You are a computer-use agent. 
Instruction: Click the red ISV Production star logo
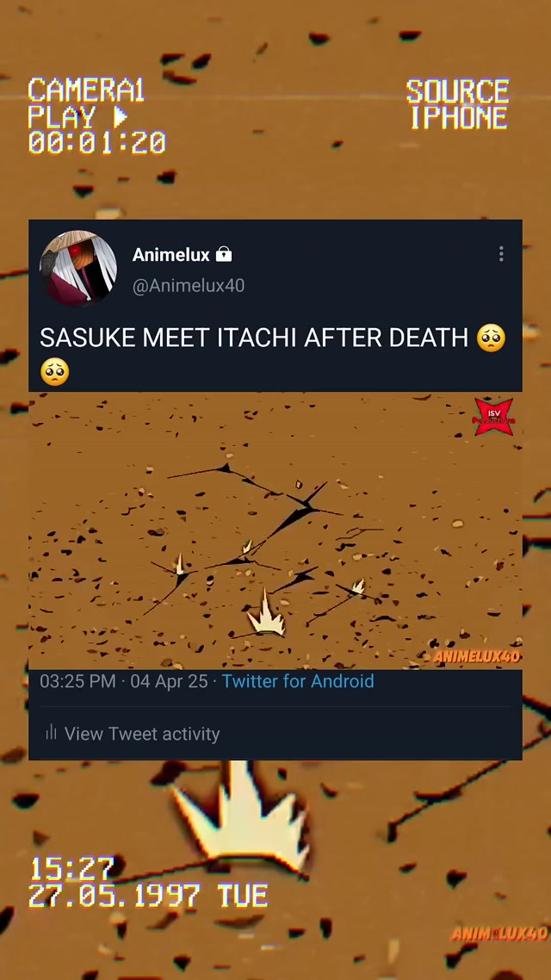click(x=493, y=416)
